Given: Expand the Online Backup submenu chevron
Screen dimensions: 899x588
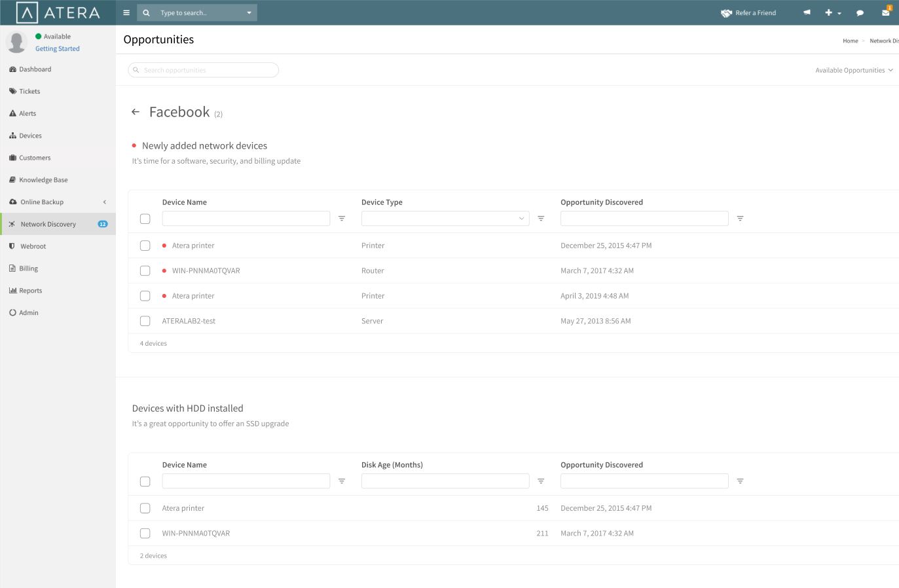Looking at the screenshot, I should [105, 202].
